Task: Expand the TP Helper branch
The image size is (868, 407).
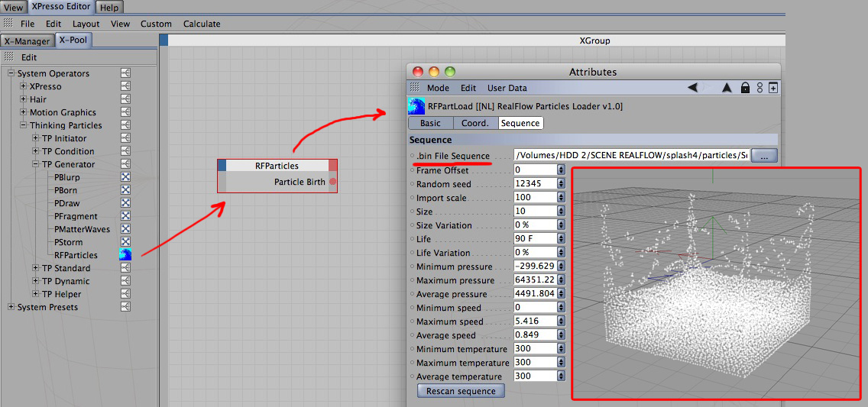Action: (x=35, y=294)
